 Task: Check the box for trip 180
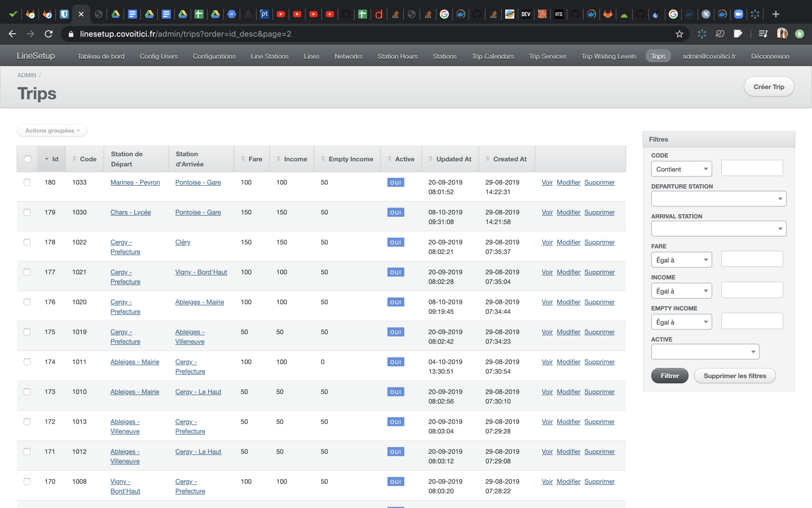27,182
